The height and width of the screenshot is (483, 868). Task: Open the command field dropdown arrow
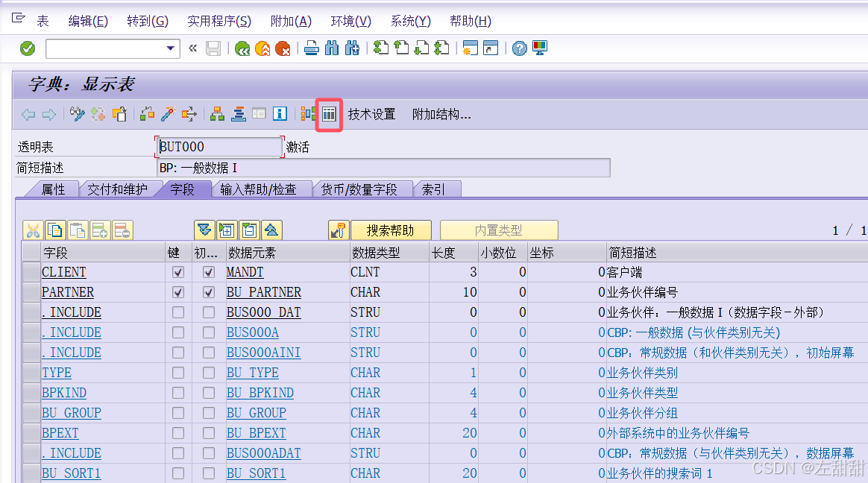[171, 48]
